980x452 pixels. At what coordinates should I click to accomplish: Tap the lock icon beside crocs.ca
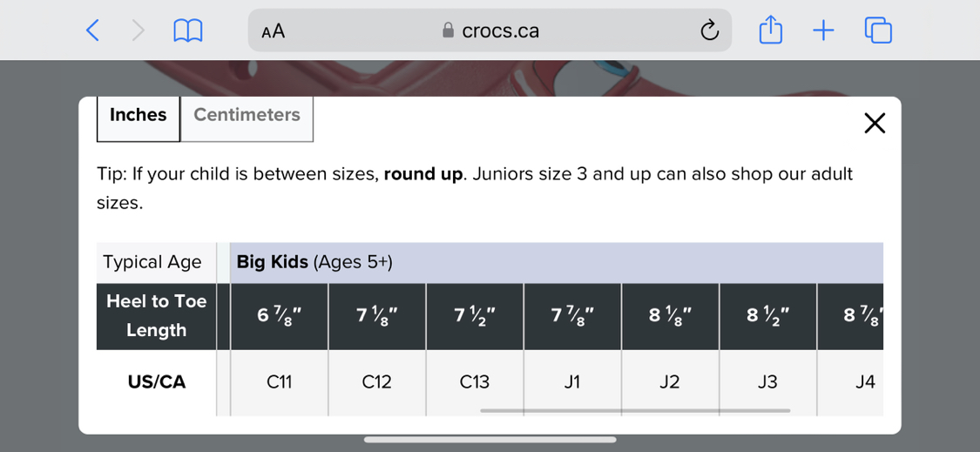448,31
